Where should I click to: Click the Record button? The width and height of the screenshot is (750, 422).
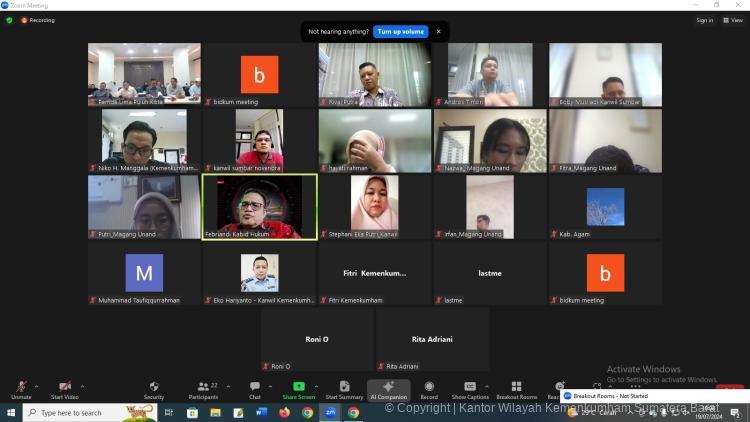[429, 390]
